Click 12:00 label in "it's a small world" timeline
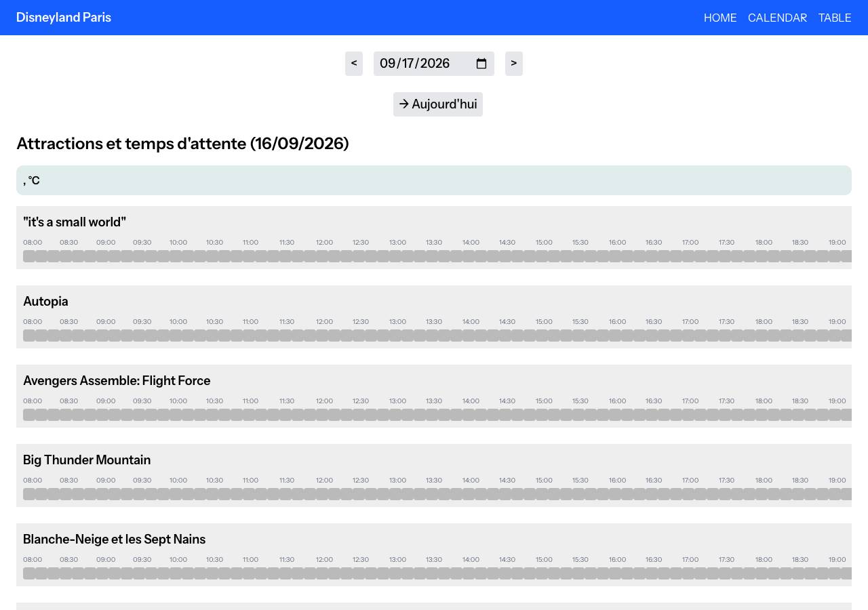868x610 pixels. coord(324,243)
